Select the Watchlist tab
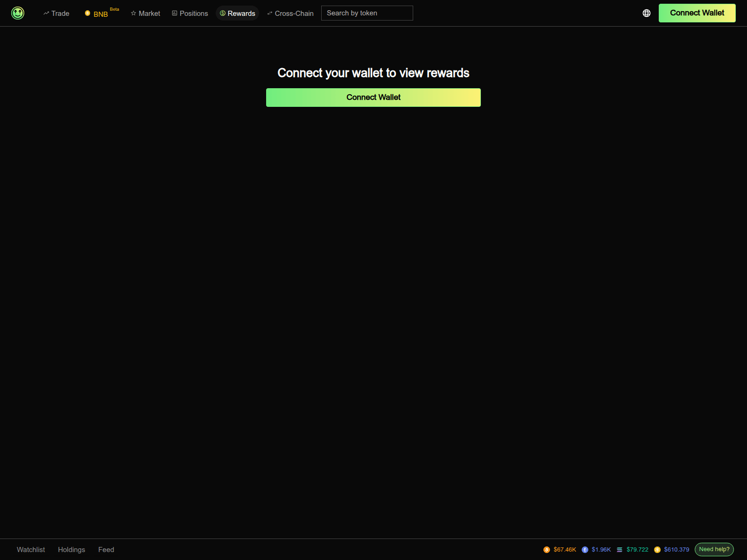This screenshot has width=747, height=560. point(30,550)
